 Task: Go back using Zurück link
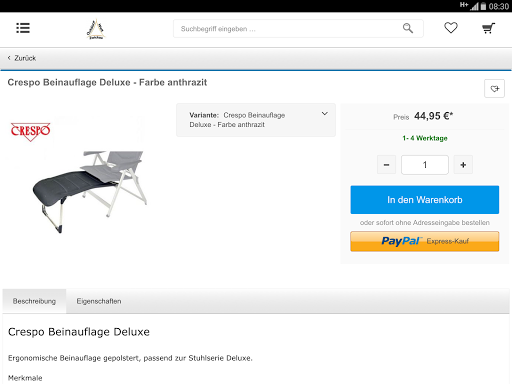(22, 58)
